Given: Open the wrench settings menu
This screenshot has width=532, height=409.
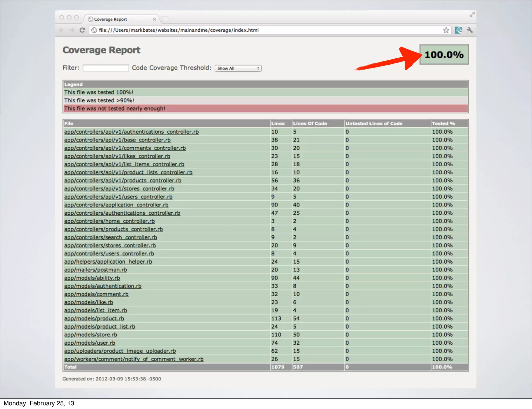Looking at the screenshot, I should [x=469, y=30].
